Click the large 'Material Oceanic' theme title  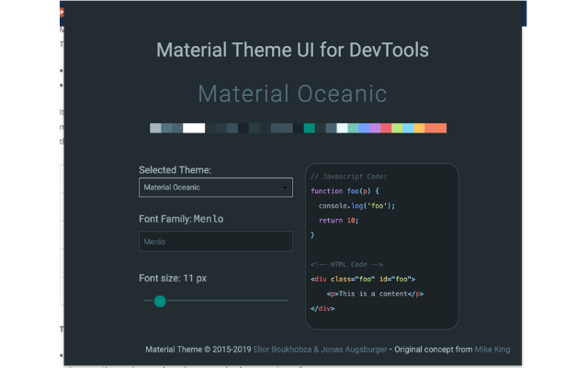pos(292,94)
